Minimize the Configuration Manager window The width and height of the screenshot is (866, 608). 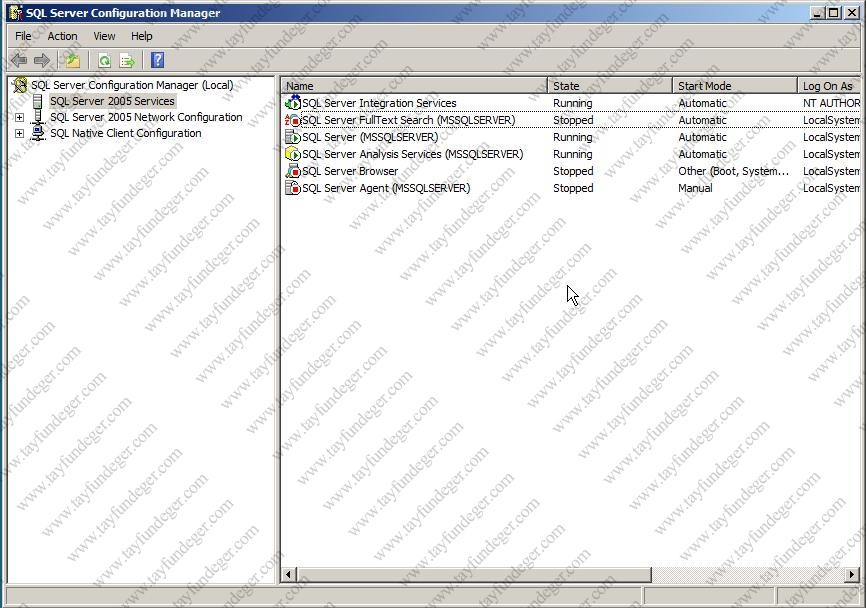click(817, 12)
